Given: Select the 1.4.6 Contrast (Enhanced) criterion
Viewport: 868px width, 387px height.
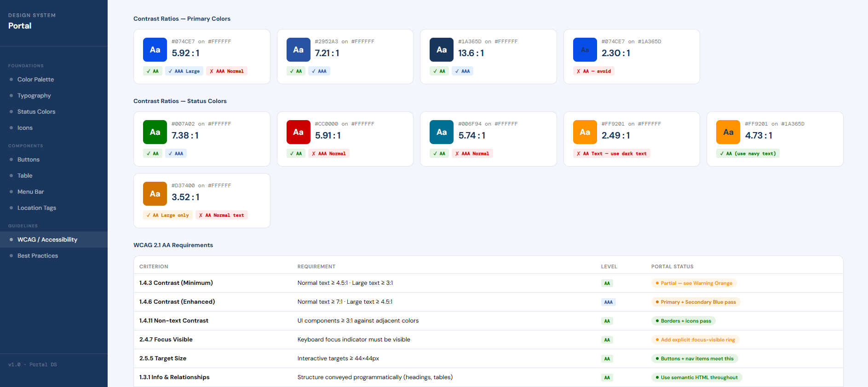Looking at the screenshot, I should (177, 302).
